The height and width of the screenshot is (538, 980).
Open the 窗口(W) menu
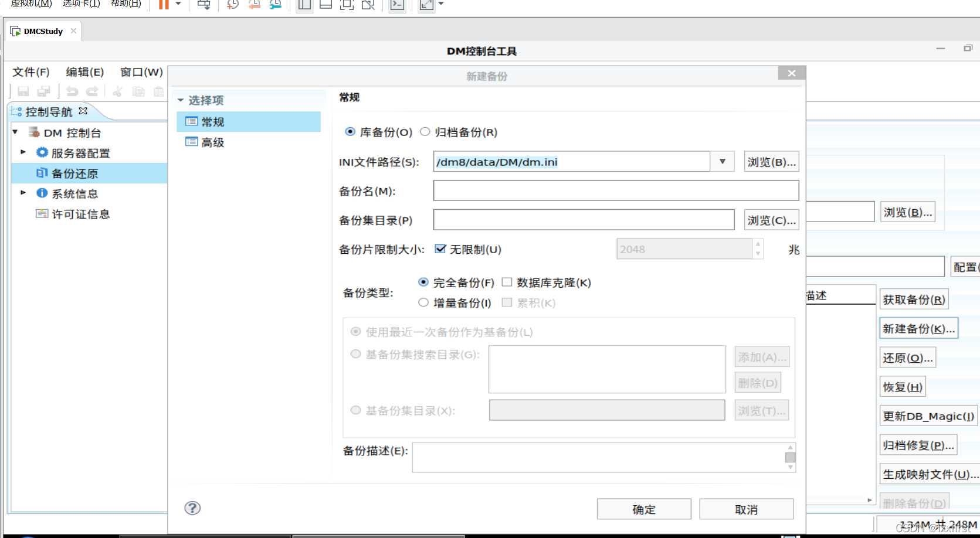click(141, 71)
